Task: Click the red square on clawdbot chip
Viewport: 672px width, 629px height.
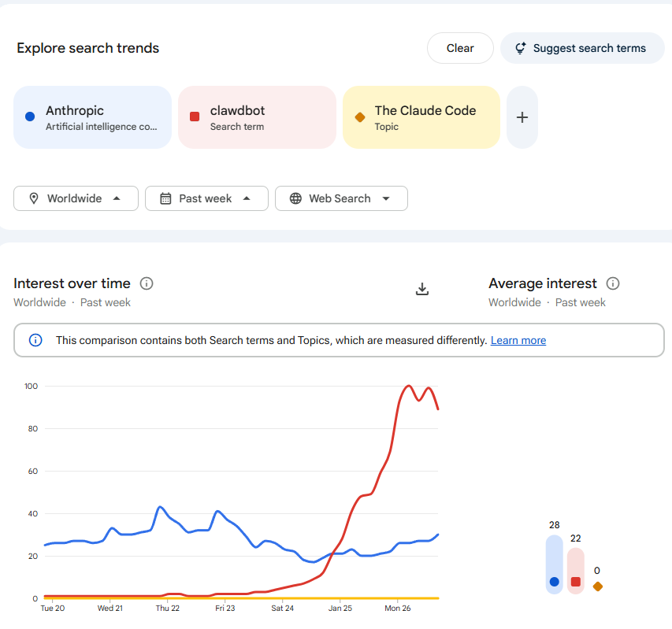Action: click(x=195, y=117)
